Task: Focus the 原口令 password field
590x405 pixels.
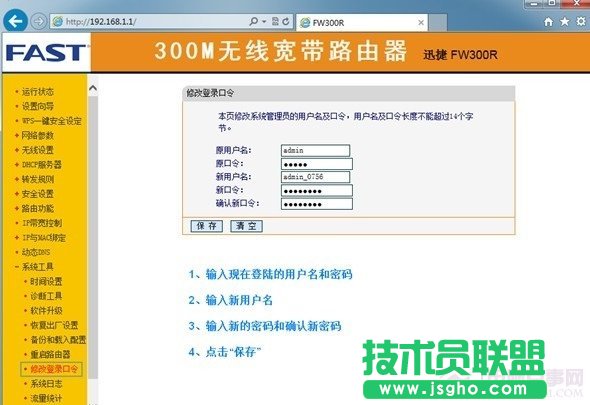Action: (x=317, y=164)
